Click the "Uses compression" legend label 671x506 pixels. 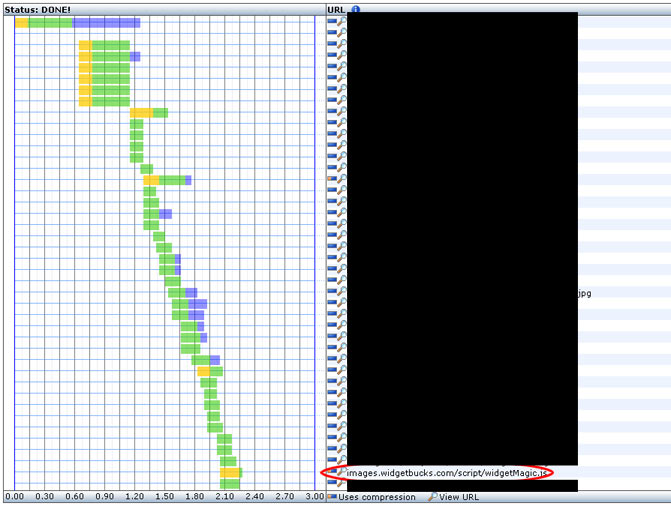[377, 497]
